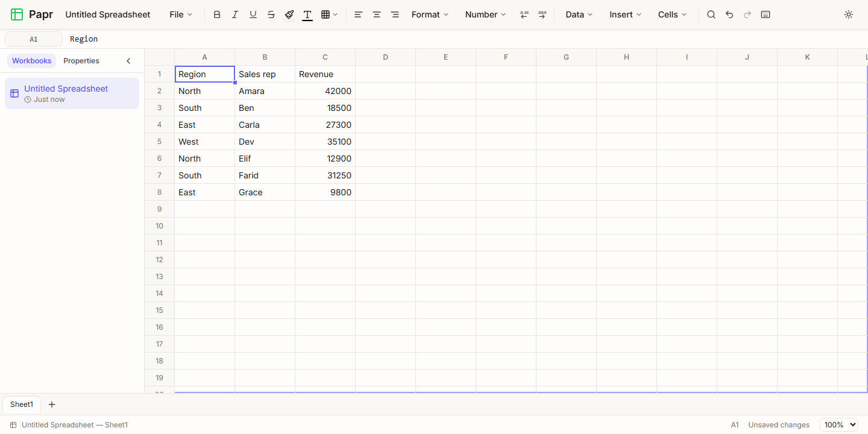This screenshot has width=868, height=434.
Task: Switch to the Properties tab
Action: pyautogui.click(x=81, y=61)
